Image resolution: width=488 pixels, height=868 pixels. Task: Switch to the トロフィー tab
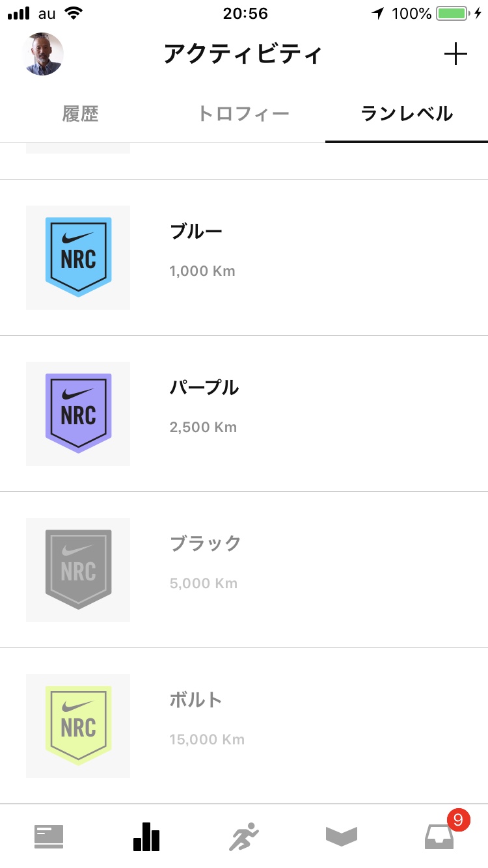click(x=243, y=114)
